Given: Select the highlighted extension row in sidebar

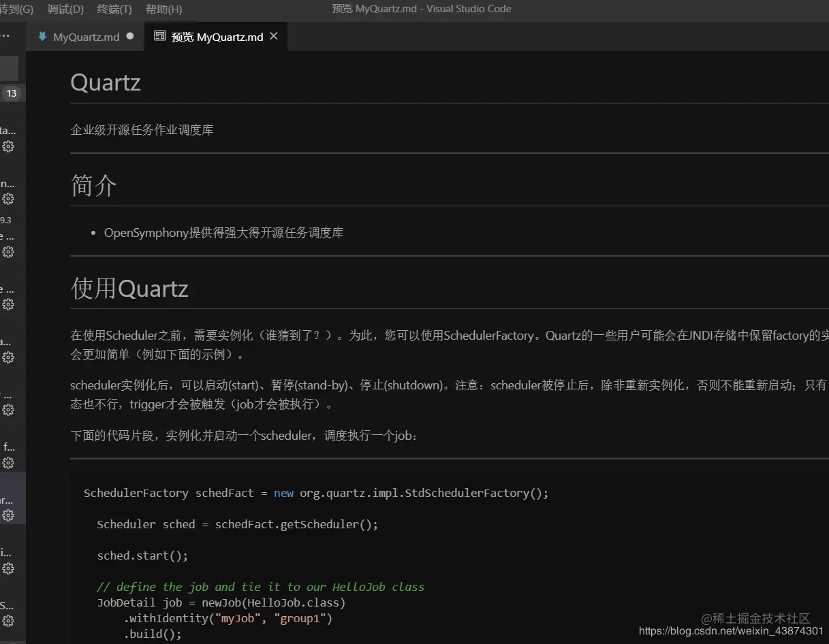Looking at the screenshot, I should click(x=13, y=498).
